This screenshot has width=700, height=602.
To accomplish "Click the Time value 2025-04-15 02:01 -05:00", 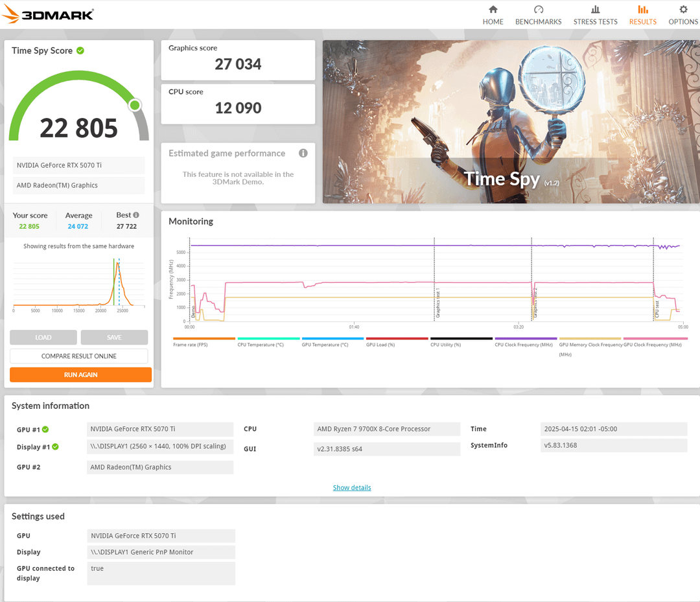I will coord(613,429).
